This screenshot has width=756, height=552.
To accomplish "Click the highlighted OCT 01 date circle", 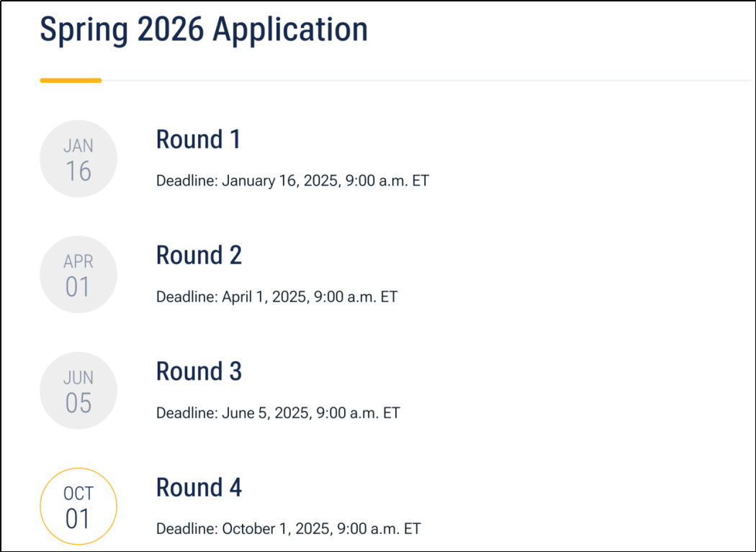I will (x=78, y=506).
